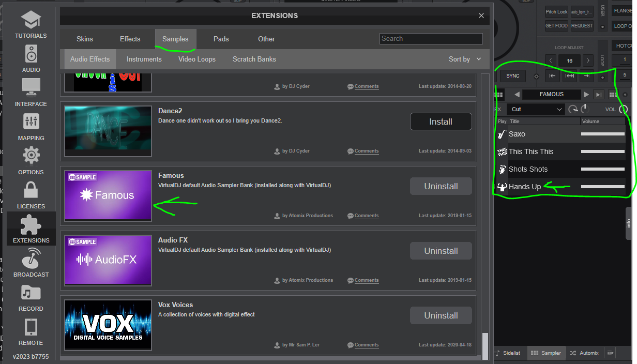Click the skip-to-end icon beside the FAMOUS bank

pyautogui.click(x=599, y=95)
